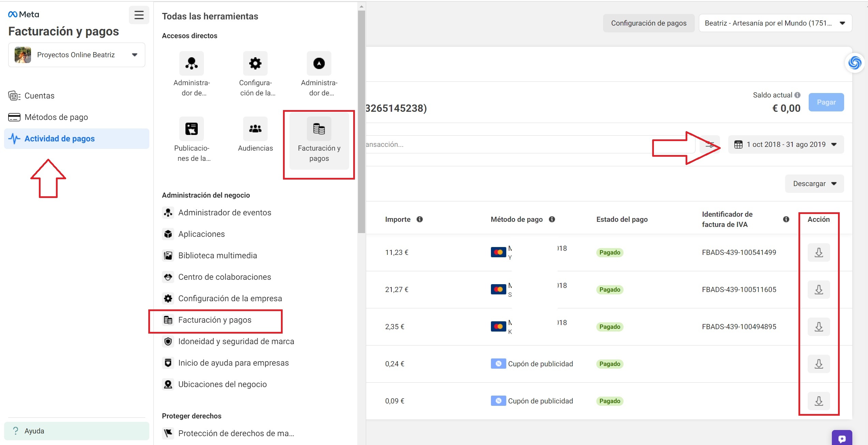Click info icon next to Saldo actual
Image resolution: width=868 pixels, height=445 pixels.
(797, 95)
